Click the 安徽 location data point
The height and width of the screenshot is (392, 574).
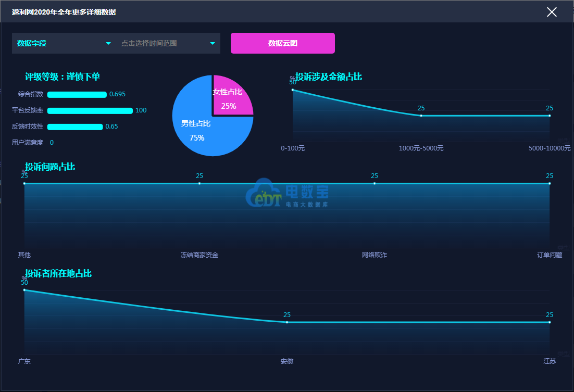[287, 322]
